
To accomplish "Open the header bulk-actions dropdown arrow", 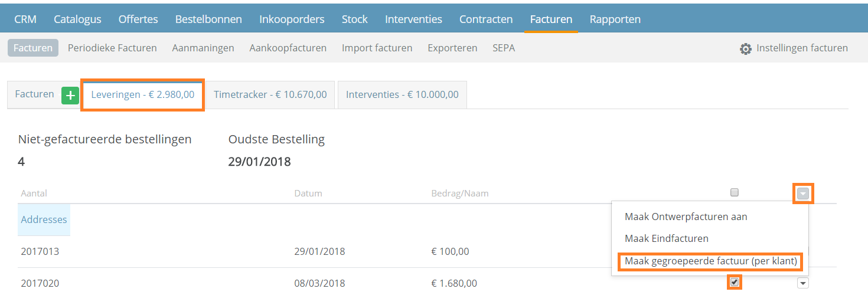I will (803, 193).
